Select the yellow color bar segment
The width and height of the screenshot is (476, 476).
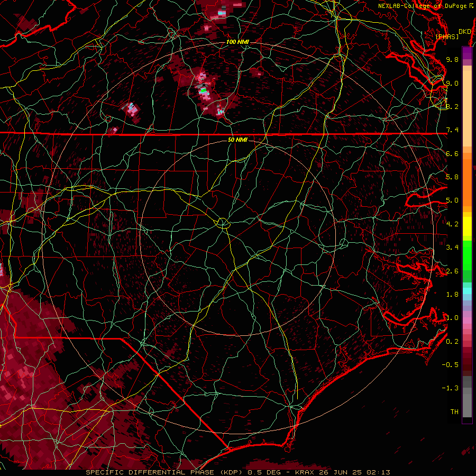click(x=467, y=226)
